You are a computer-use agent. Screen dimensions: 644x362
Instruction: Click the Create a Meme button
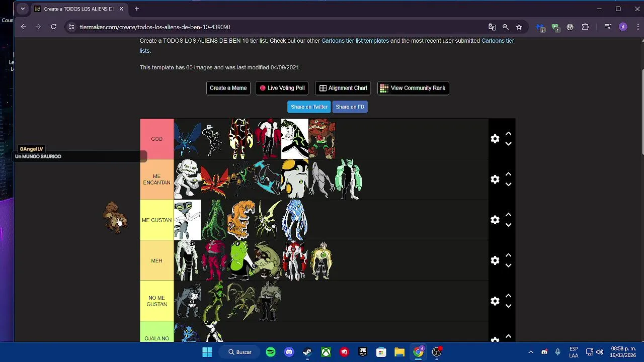(228, 88)
